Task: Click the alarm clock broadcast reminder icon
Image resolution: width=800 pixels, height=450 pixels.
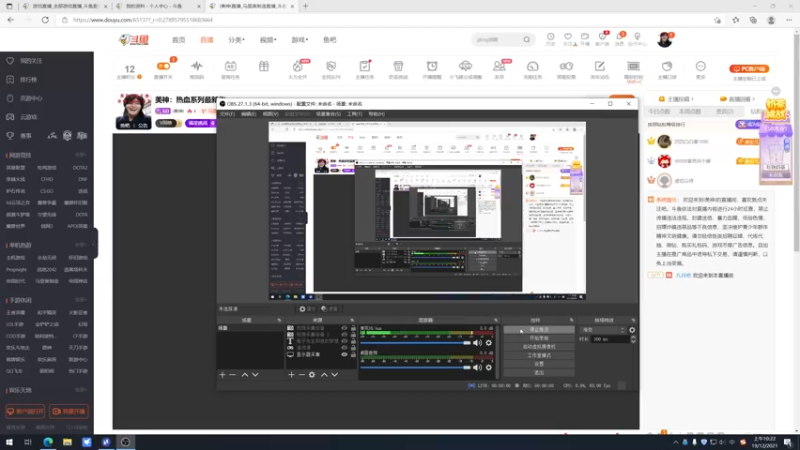Action: (x=432, y=66)
